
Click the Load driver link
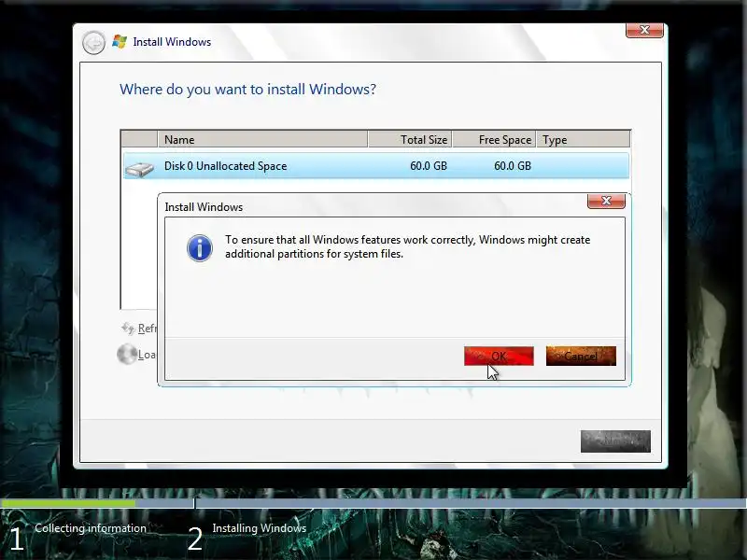(x=147, y=355)
